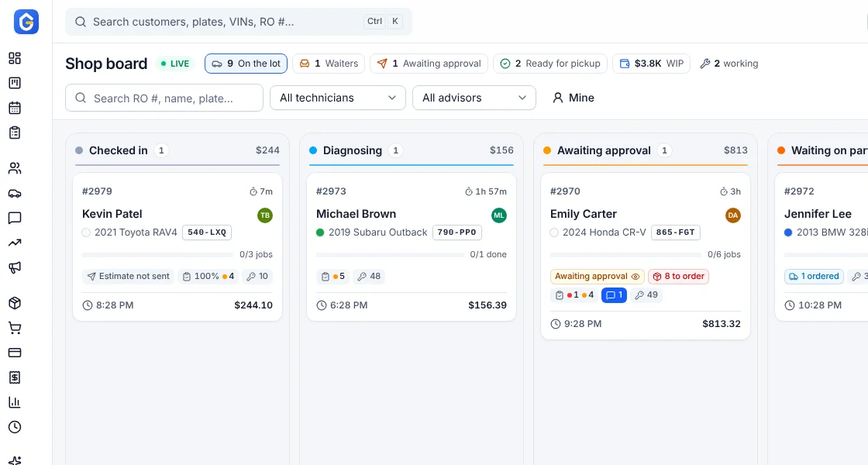This screenshot has height=465, width=868.
Task: Open the messages chat bubble icon in sidebar
Action: (x=15, y=218)
